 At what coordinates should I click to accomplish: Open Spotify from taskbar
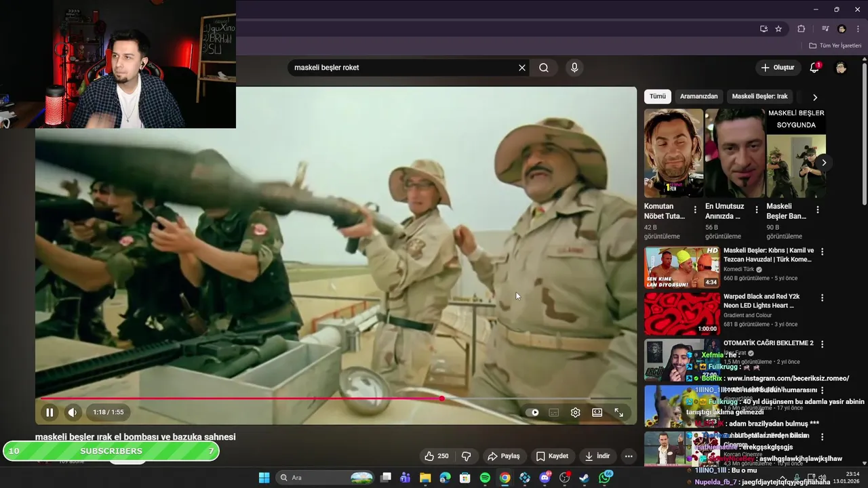[x=485, y=478]
